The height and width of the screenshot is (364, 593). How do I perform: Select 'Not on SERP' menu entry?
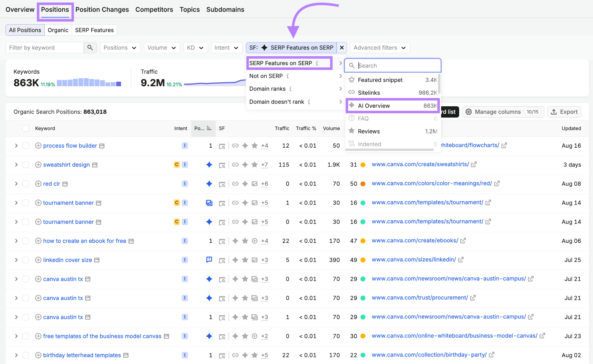pyautogui.click(x=296, y=76)
